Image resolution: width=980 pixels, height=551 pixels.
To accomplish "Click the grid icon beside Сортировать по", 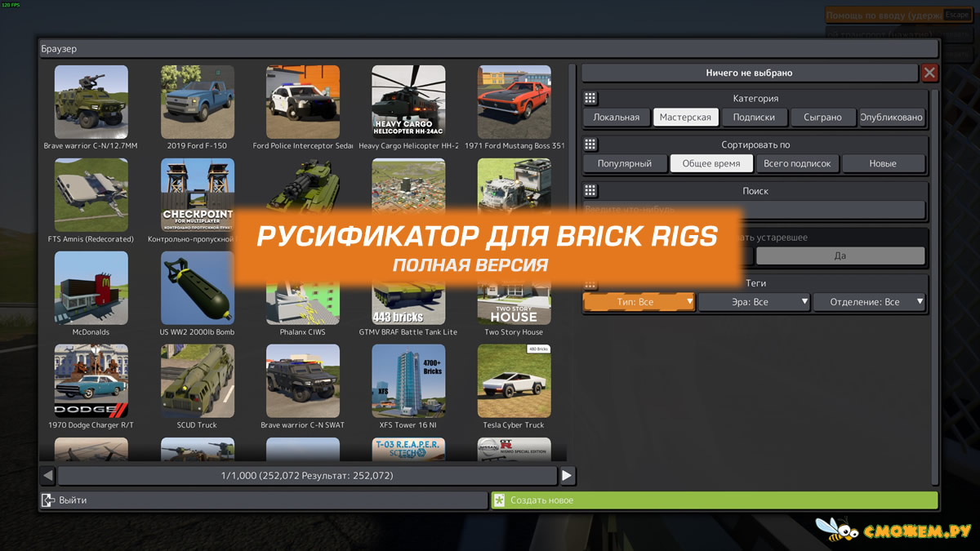I will [x=590, y=144].
